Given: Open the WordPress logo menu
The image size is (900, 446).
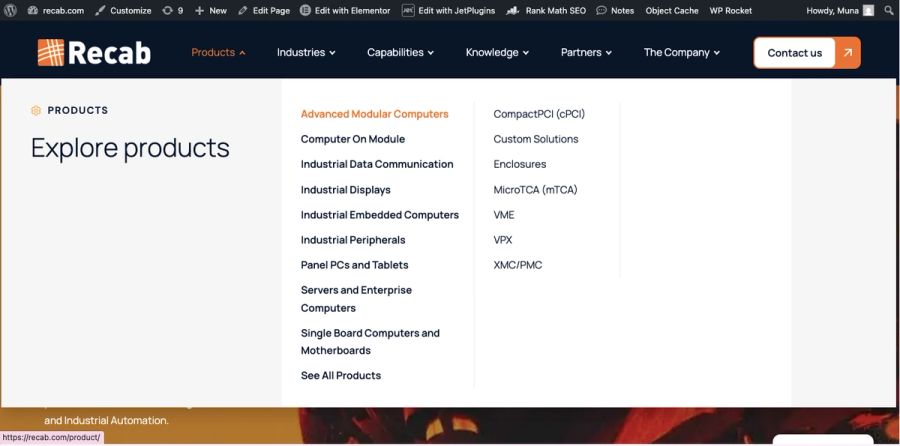Looking at the screenshot, I should [10, 10].
